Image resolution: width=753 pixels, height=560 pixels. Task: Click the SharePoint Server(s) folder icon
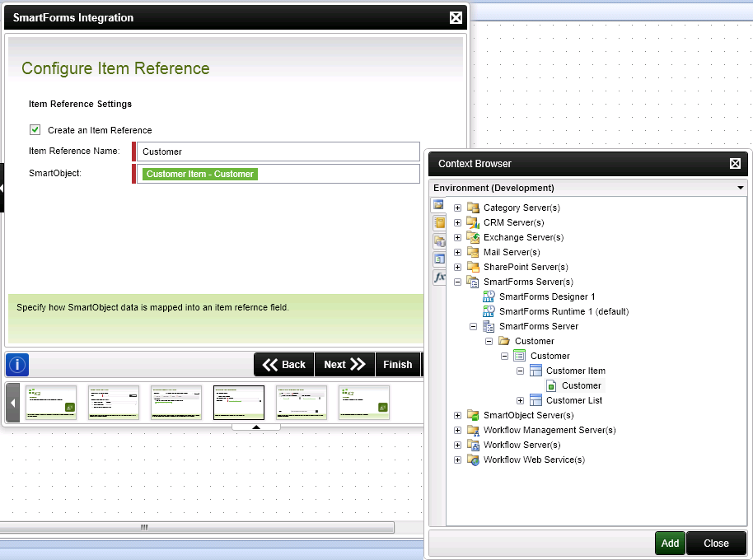pos(473,268)
